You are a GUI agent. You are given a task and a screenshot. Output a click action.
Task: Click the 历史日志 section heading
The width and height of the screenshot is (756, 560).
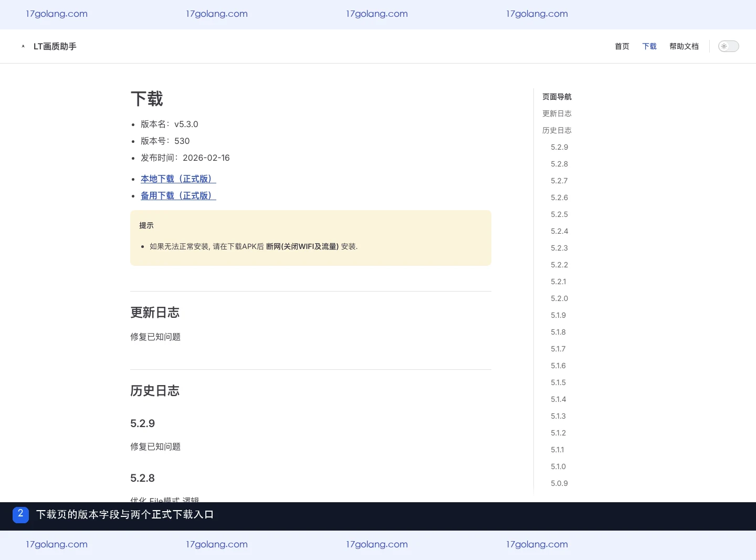(x=155, y=391)
